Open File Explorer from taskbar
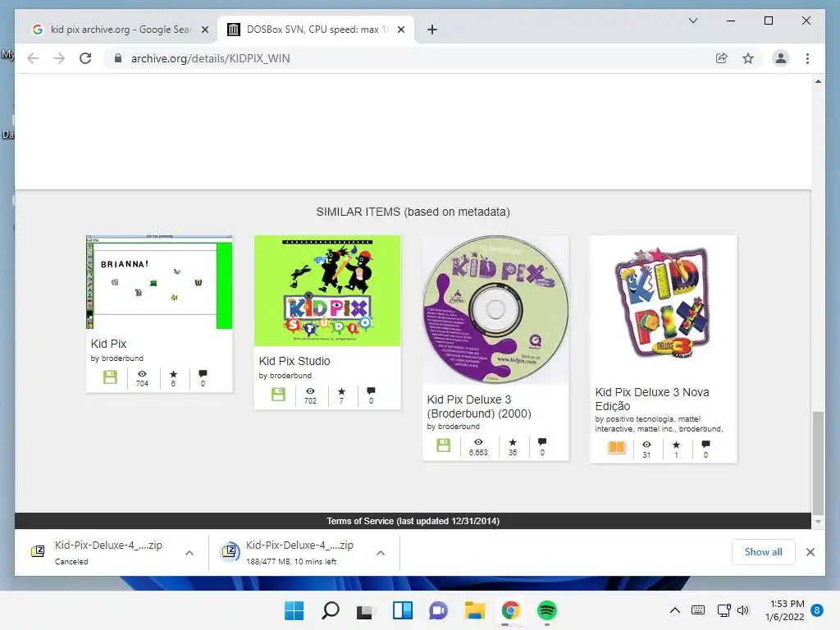 (475, 610)
